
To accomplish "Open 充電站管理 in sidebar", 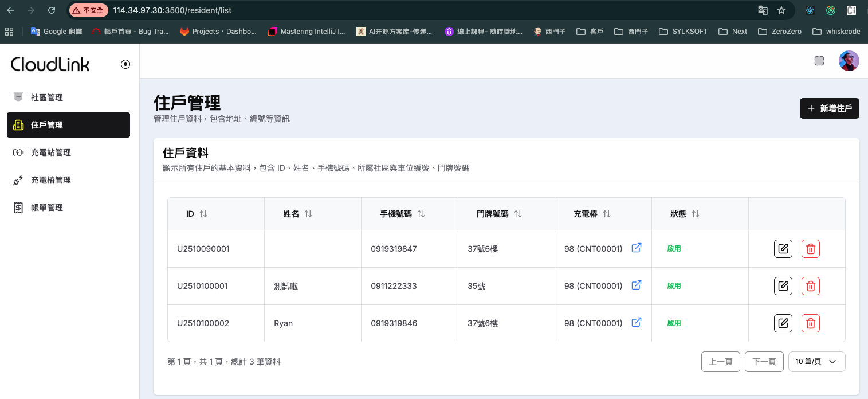I will click(50, 152).
